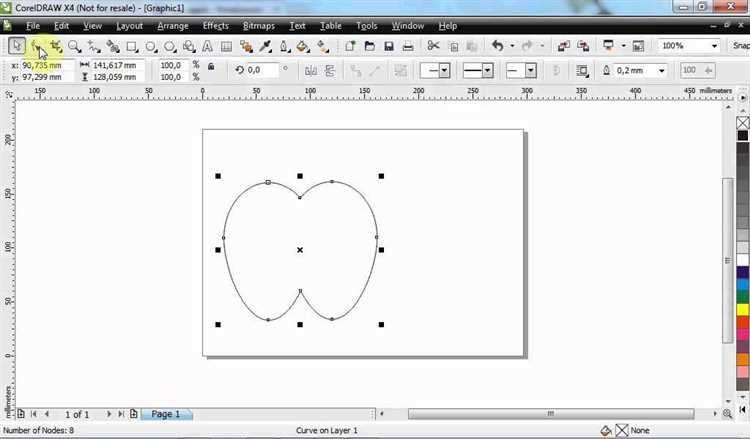
Task: Click the x position field
Action: pos(48,65)
